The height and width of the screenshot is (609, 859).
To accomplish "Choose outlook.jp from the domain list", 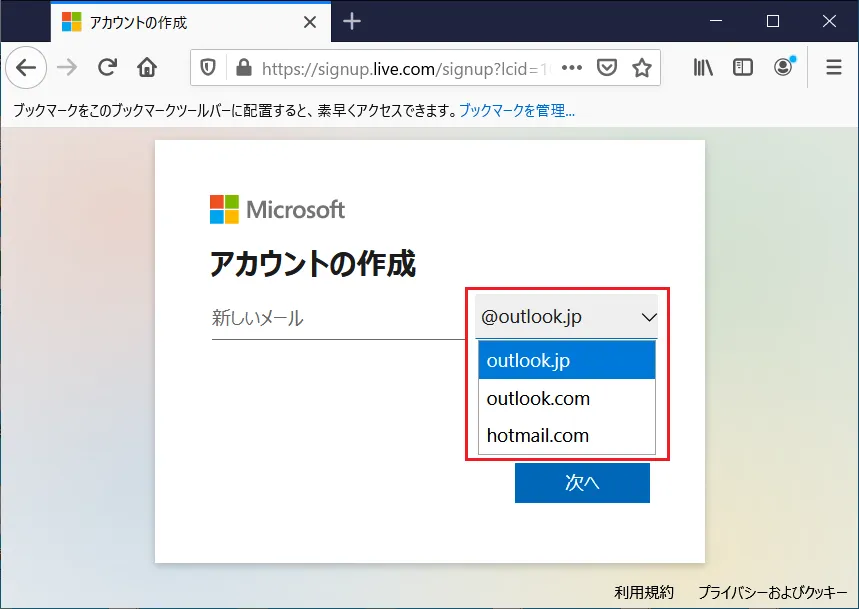I will pos(566,360).
